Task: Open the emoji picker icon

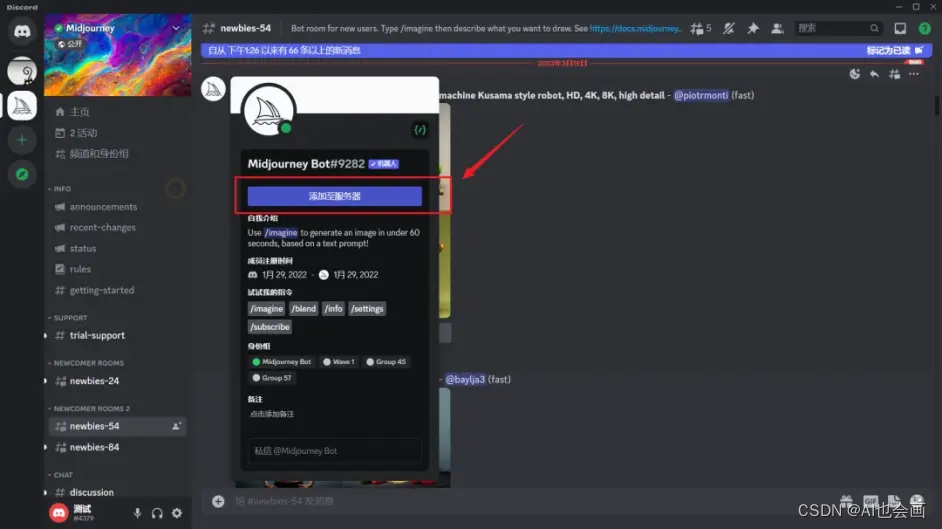Action: pos(917,501)
